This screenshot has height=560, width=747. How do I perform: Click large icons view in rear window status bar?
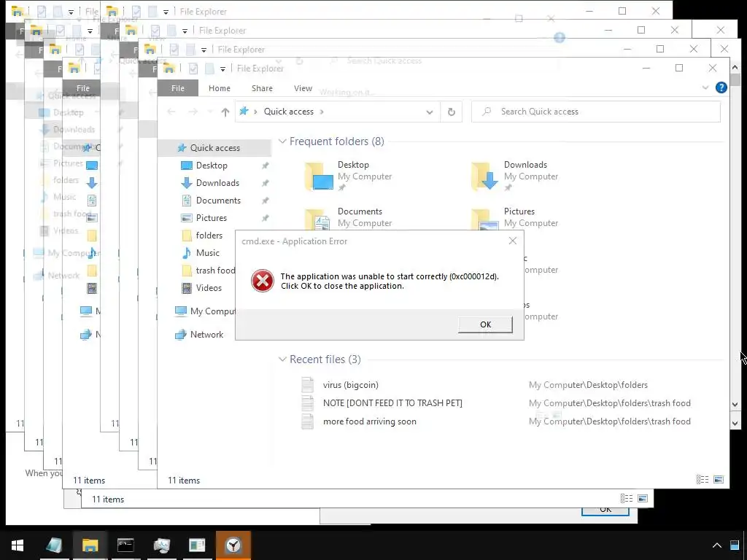tap(643, 498)
